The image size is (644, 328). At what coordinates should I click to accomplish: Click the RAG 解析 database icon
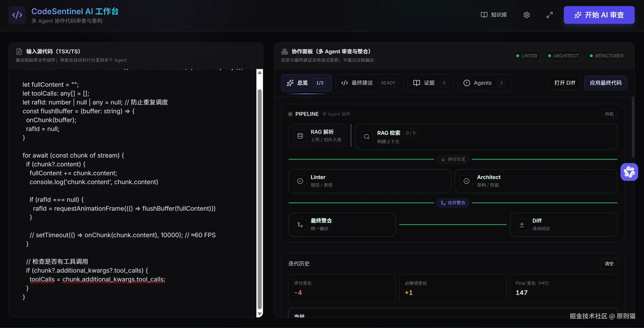pyautogui.click(x=300, y=136)
